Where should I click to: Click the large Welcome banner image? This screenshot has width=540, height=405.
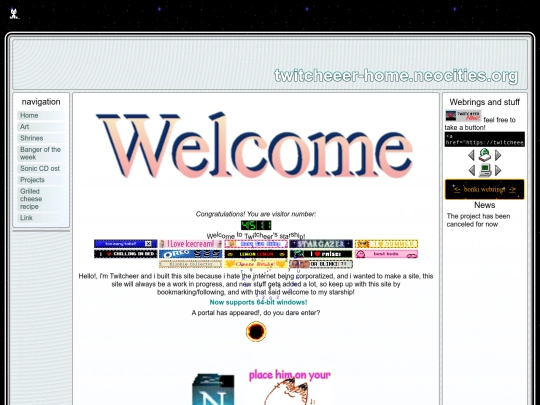[x=255, y=145]
